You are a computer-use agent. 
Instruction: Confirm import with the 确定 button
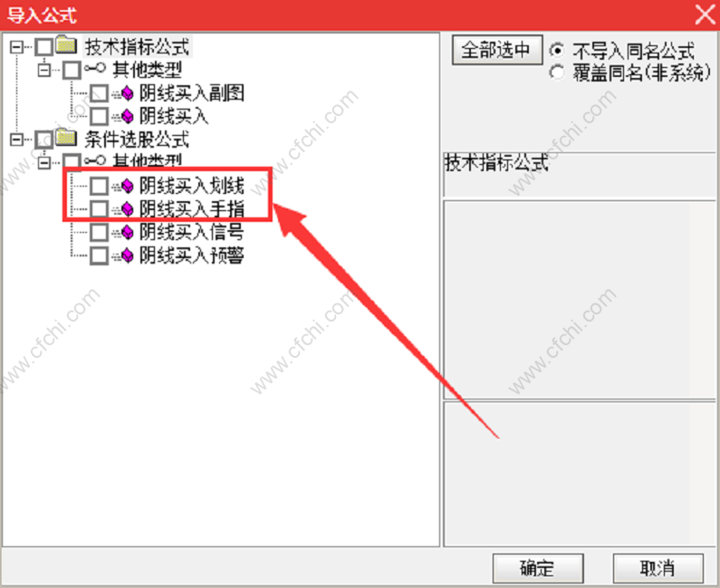click(x=538, y=569)
